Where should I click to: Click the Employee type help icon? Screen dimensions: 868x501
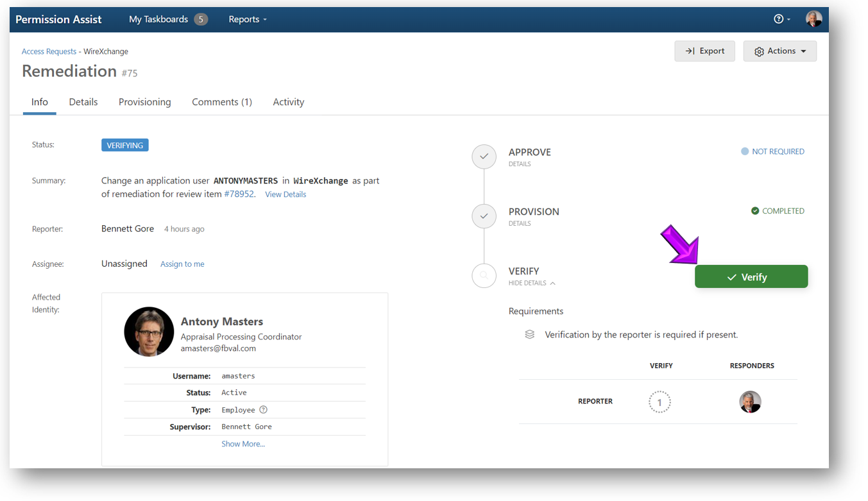pyautogui.click(x=263, y=410)
